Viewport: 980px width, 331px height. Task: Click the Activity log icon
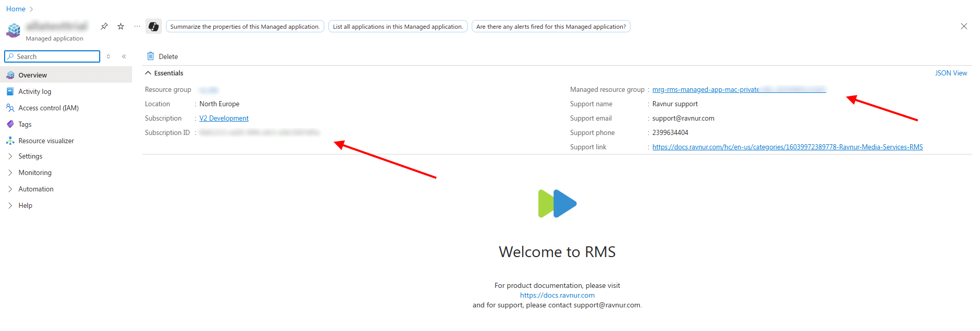[10, 91]
